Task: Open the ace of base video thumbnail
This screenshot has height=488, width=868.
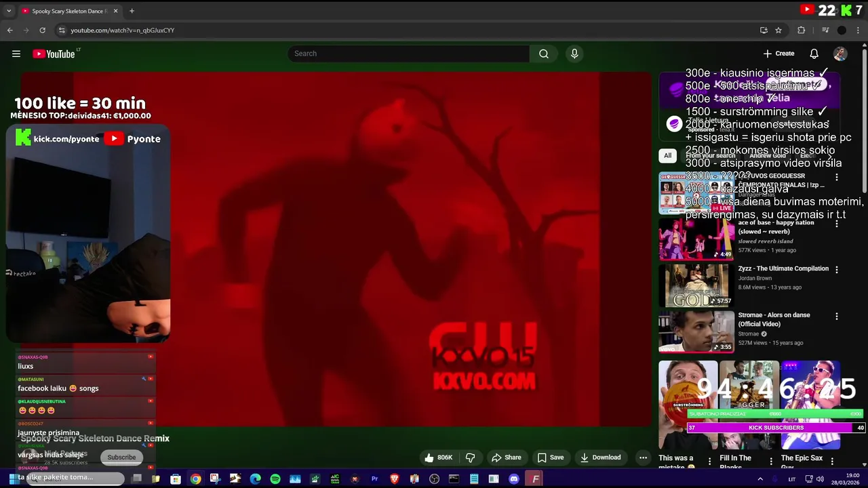Action: pos(696,239)
